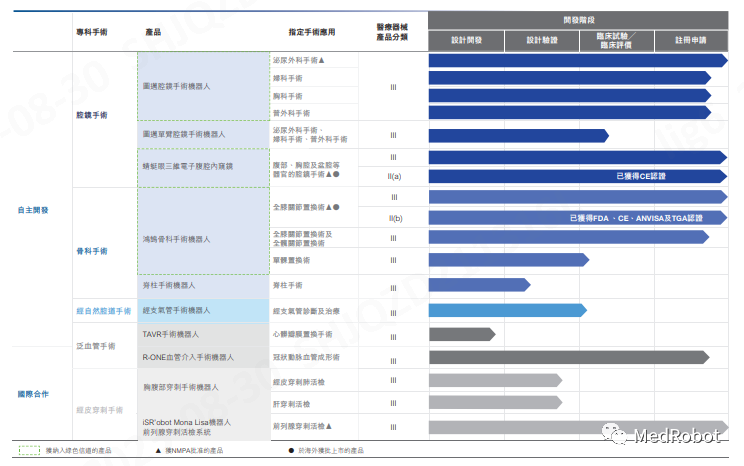Click the 自主開發 category label

(33, 210)
